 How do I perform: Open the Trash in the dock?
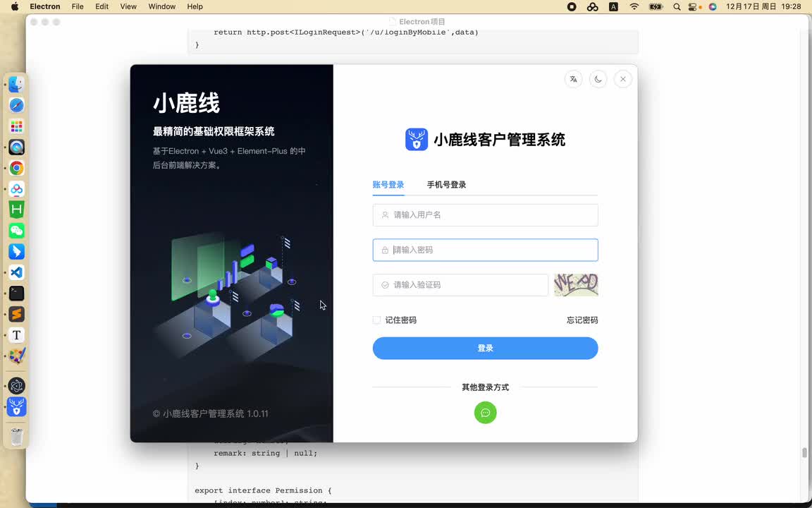[17, 437]
